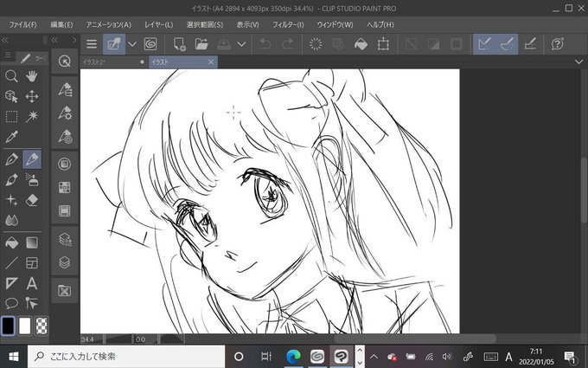Image resolution: width=588 pixels, height=368 pixels.
Task: Select the black main color swatch
Action: pos(8,326)
